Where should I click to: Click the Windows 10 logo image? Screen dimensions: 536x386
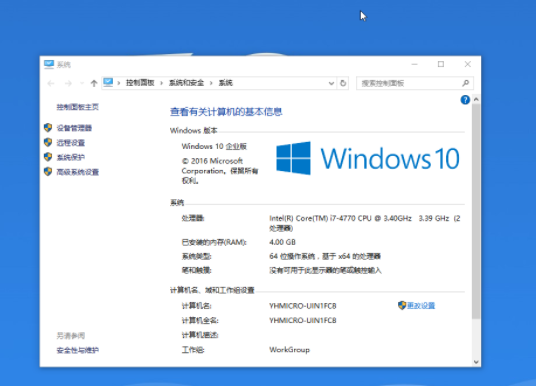point(368,159)
